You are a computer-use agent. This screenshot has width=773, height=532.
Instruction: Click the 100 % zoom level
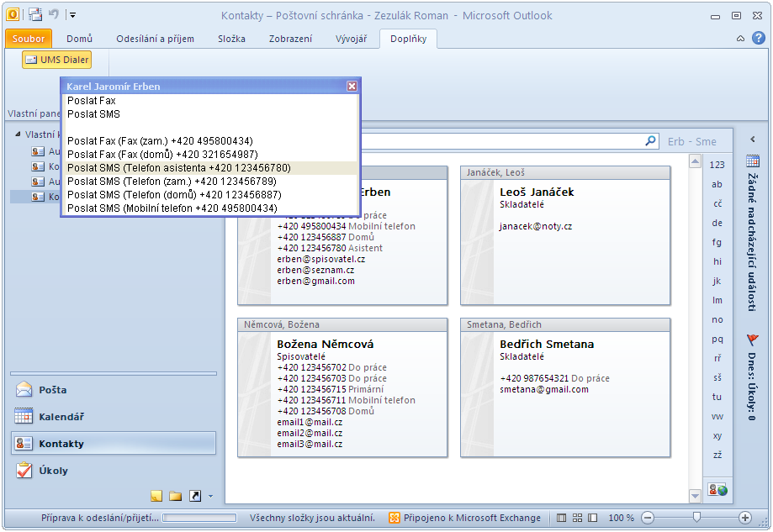point(621,518)
